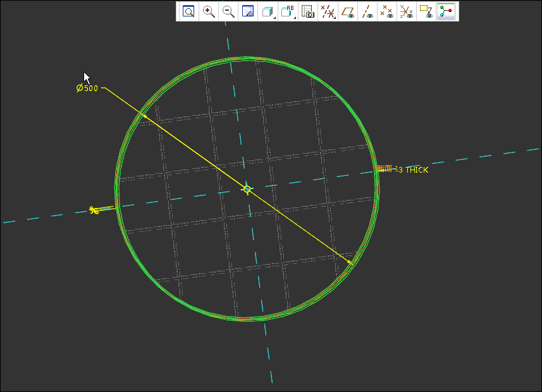The width and height of the screenshot is (542, 392).
Task: Toggle datum point display
Action: [x=387, y=11]
